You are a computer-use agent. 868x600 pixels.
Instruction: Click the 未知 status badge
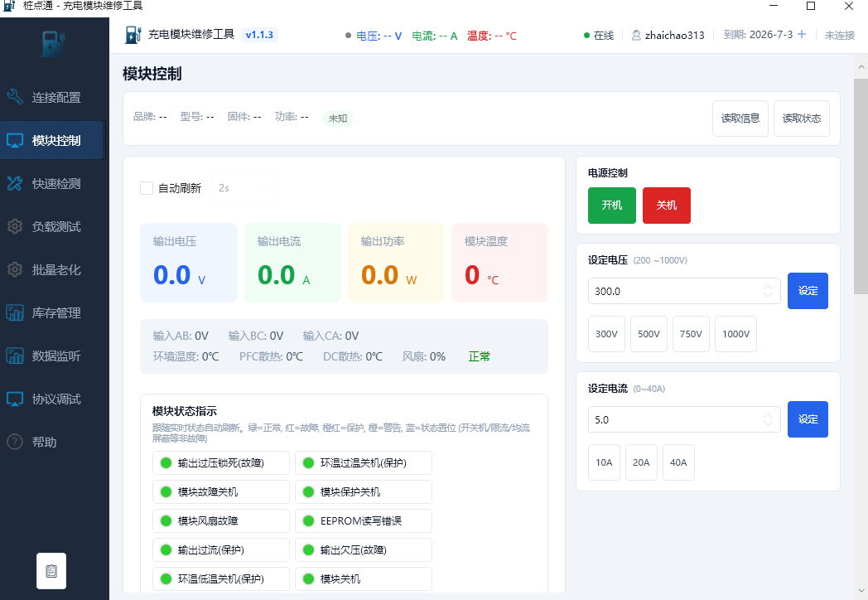pyautogui.click(x=338, y=118)
